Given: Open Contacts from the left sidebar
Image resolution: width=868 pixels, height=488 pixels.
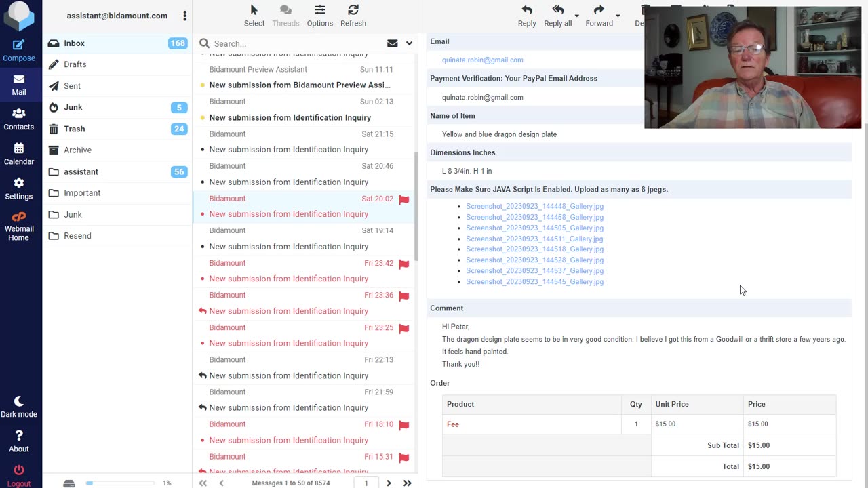Looking at the screenshot, I should click(x=18, y=119).
